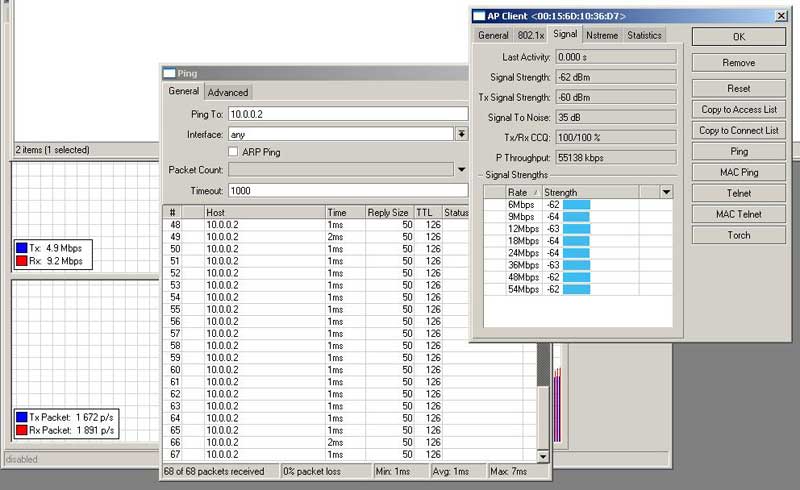Switch to the 802.1x tab
800x490 pixels.
tap(531, 35)
